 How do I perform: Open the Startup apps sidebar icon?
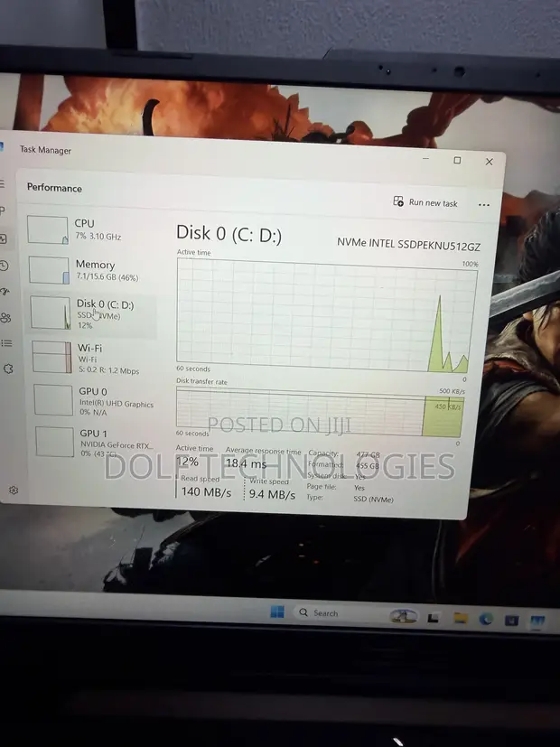(x=5, y=291)
